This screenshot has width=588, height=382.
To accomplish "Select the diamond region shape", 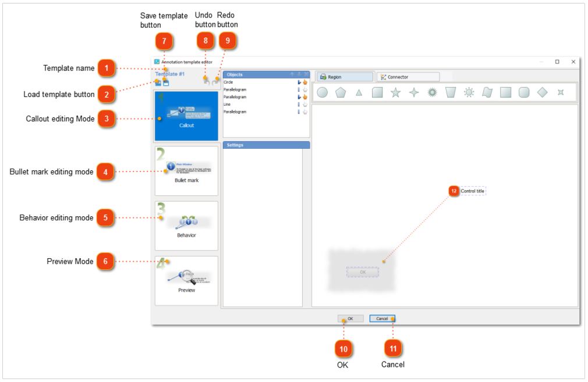I will (x=542, y=92).
